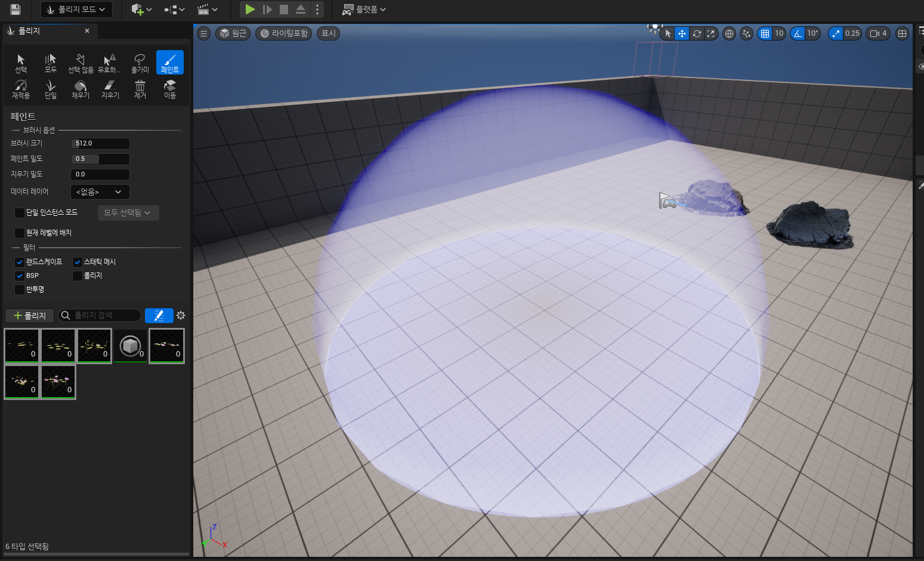Activate the rotate gizmo tool

pos(696,33)
